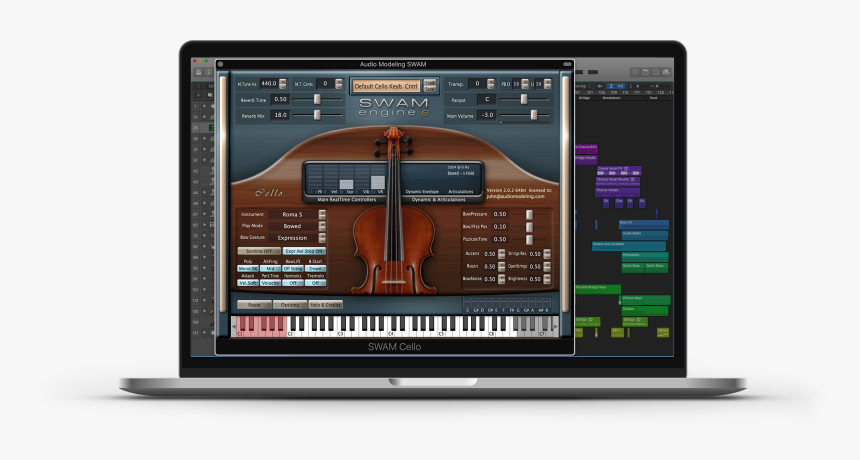Click the Reset button
Image resolution: width=860 pixels, height=460 pixels.
(254, 305)
